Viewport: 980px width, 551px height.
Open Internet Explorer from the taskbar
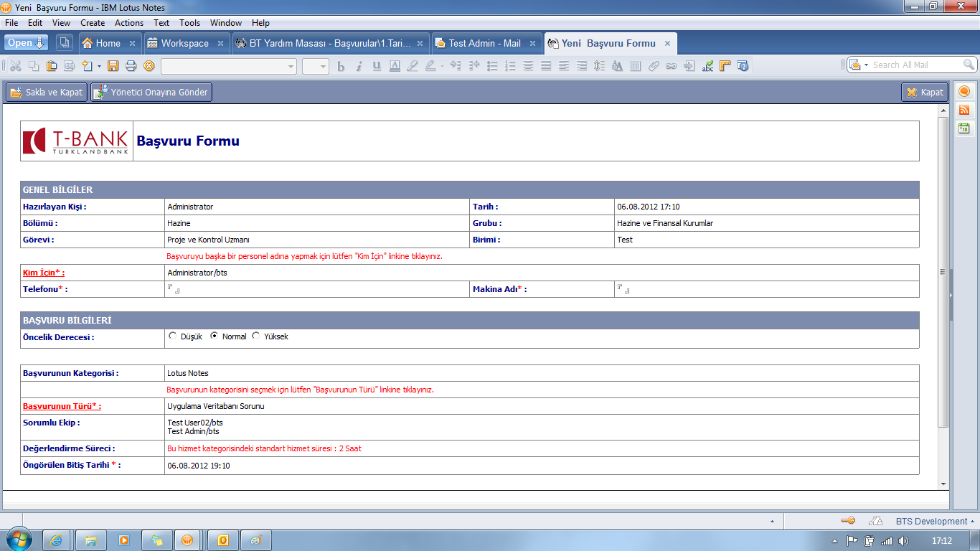57,540
